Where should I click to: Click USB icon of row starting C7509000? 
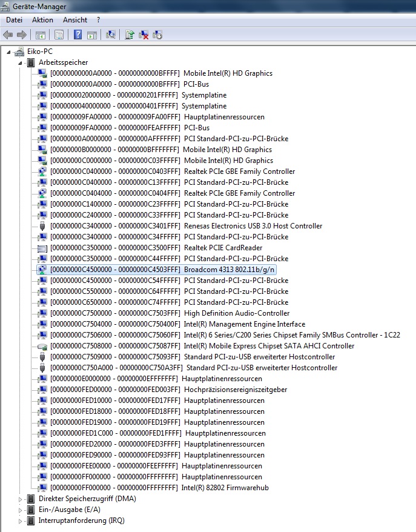tap(42, 357)
